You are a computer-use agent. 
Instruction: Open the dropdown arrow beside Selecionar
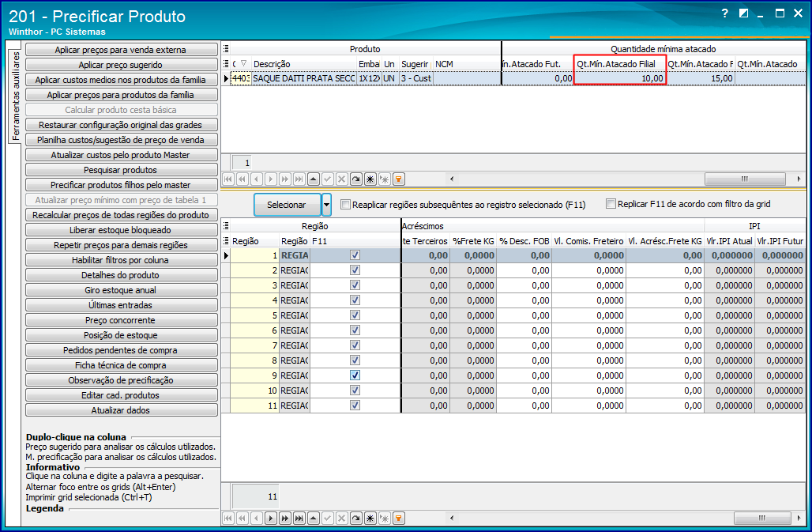click(x=327, y=205)
